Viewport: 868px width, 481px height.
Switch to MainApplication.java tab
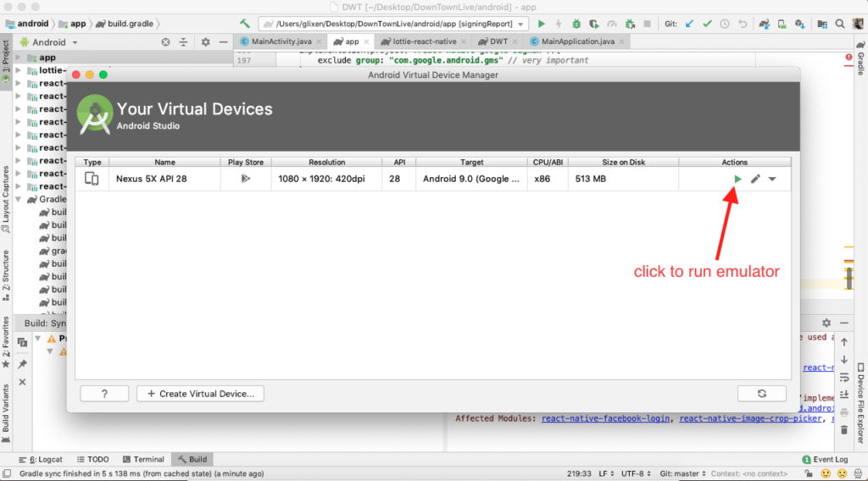tap(577, 41)
